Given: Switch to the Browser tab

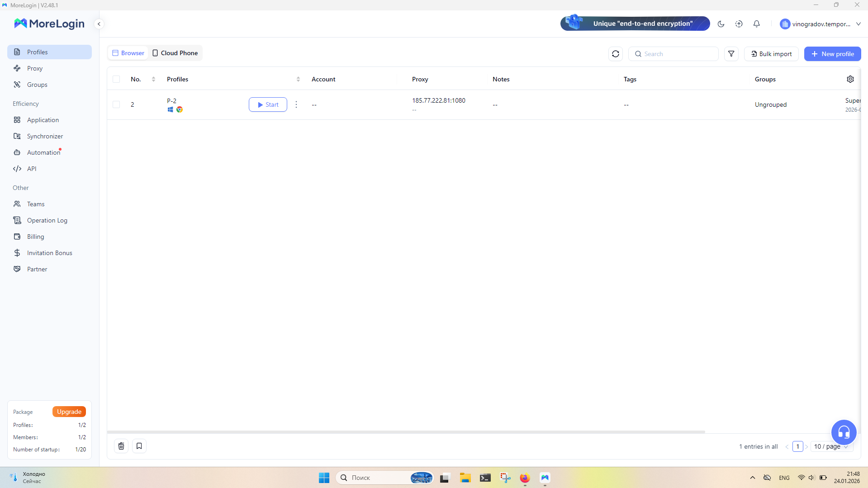Looking at the screenshot, I should (128, 53).
